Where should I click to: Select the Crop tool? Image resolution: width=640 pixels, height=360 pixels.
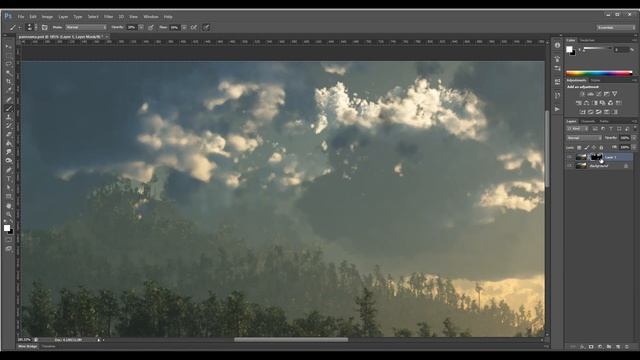click(9, 82)
